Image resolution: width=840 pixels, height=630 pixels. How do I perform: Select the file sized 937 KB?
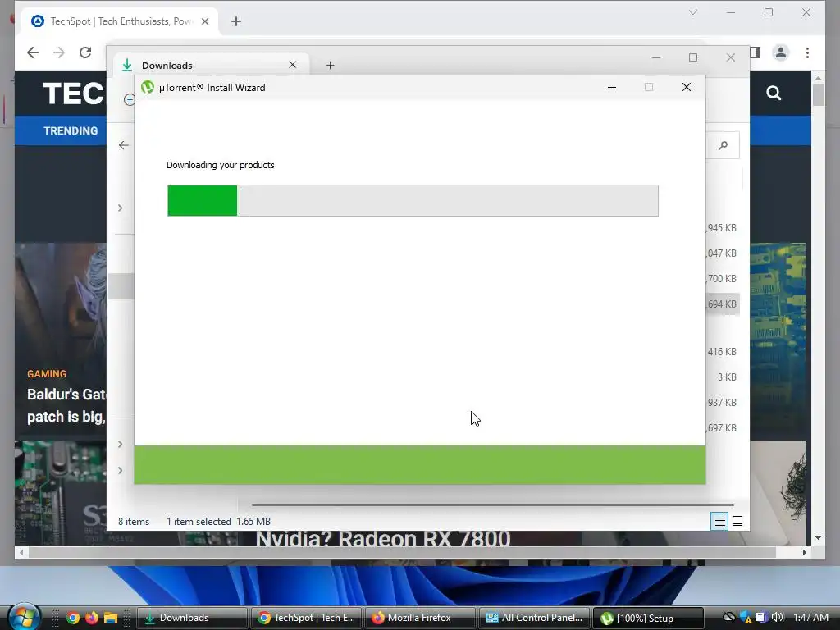tap(722, 402)
